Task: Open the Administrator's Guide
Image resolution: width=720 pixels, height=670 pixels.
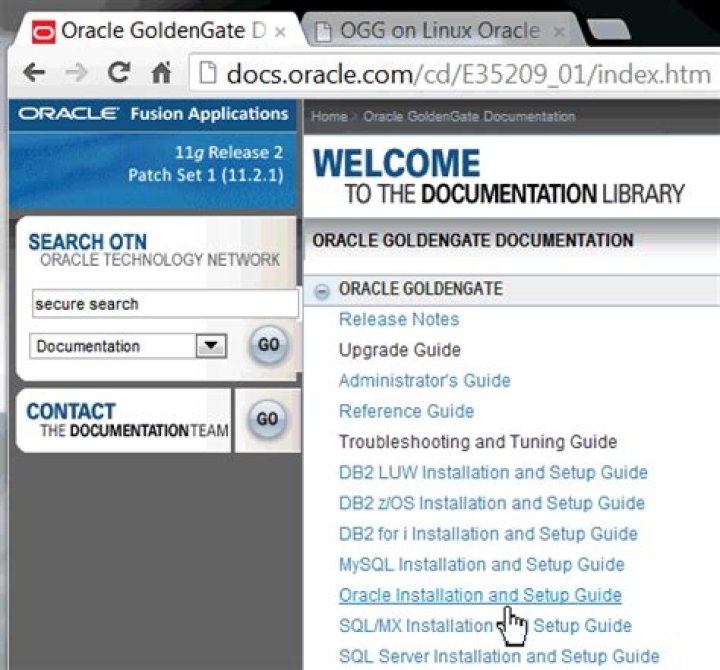Action: (425, 381)
